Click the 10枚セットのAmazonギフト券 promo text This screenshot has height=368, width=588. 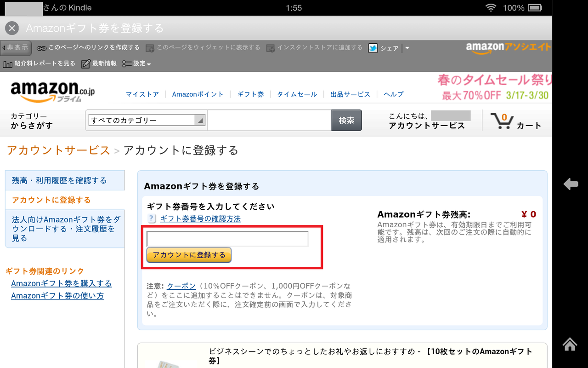tap(370, 356)
